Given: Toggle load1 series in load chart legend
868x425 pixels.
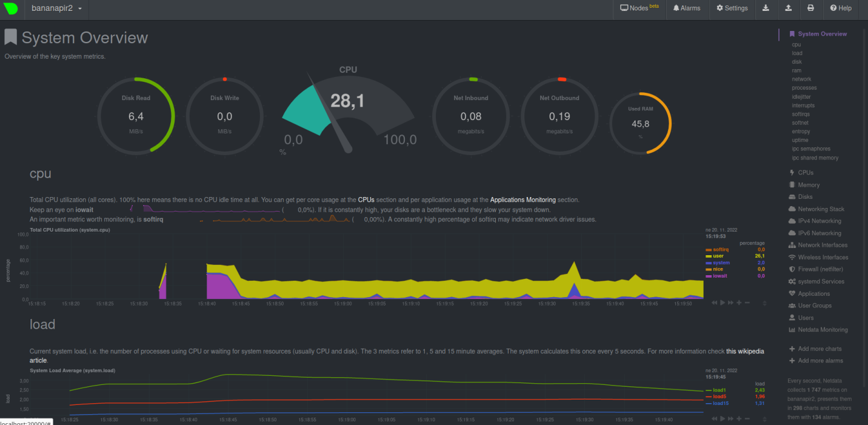Looking at the screenshot, I should 719,390.
